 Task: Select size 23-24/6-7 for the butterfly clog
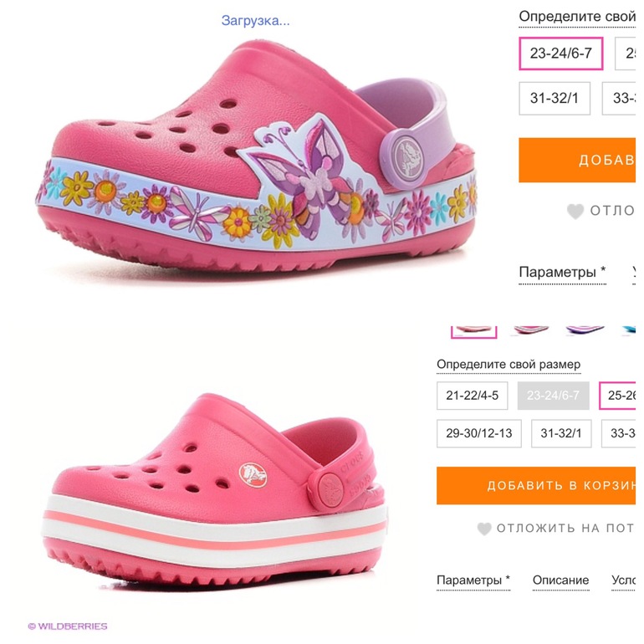point(560,54)
